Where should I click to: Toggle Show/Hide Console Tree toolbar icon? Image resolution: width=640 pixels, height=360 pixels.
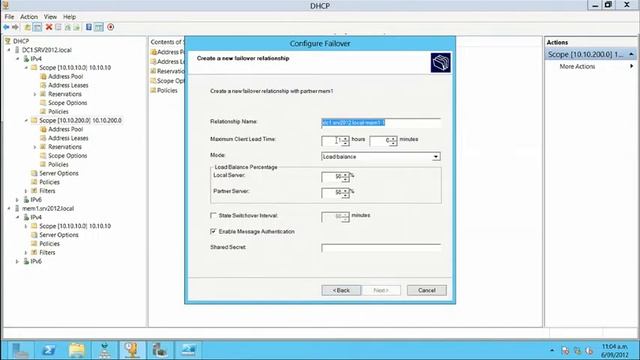[x=37, y=27]
